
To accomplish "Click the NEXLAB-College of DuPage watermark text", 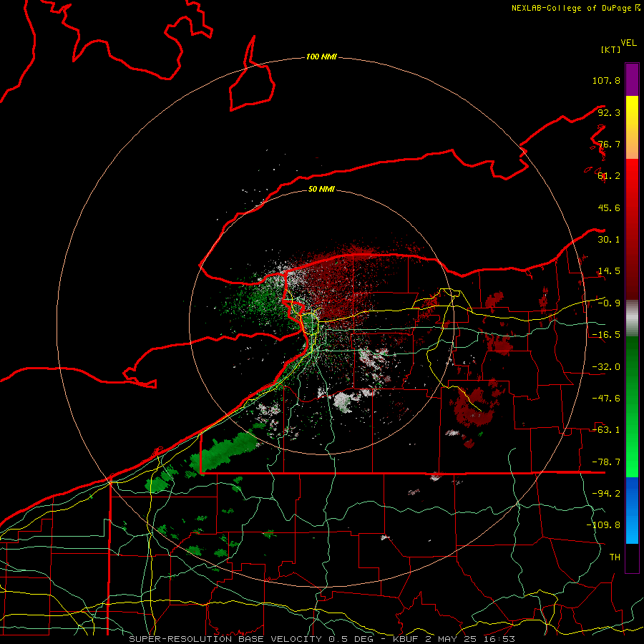I will tap(576, 8).
